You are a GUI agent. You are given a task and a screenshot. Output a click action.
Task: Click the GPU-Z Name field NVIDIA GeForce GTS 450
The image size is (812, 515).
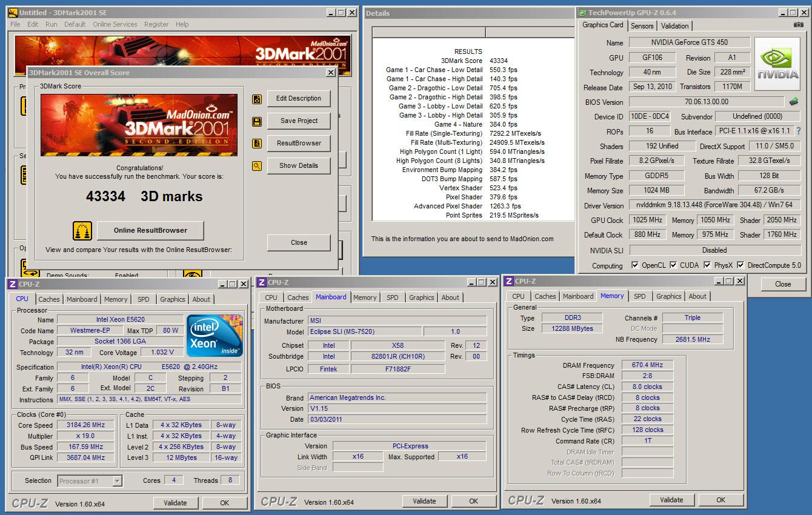(690, 43)
